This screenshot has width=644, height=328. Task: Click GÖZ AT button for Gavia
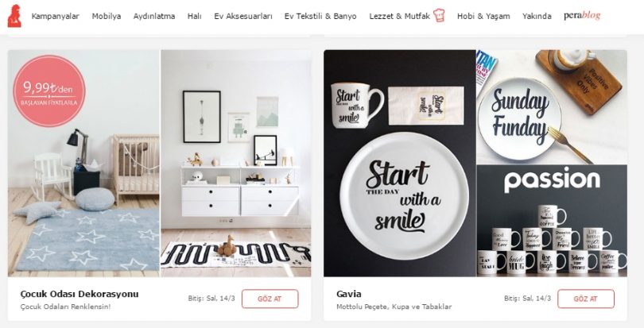pos(586,299)
